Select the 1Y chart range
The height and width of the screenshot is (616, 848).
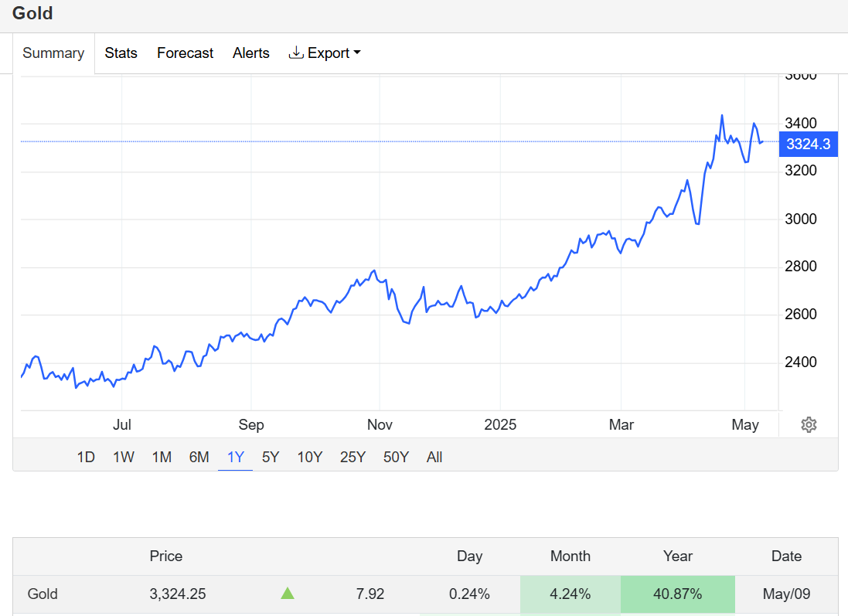pos(235,457)
